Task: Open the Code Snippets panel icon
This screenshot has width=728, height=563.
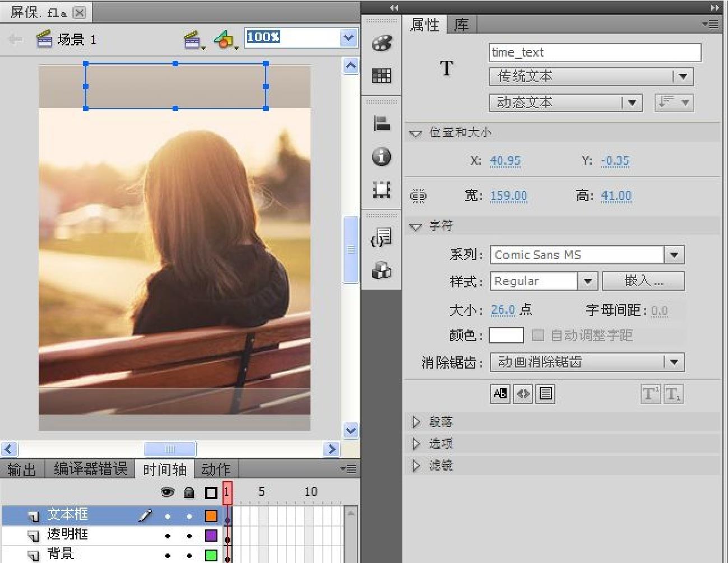Action: coord(382,238)
